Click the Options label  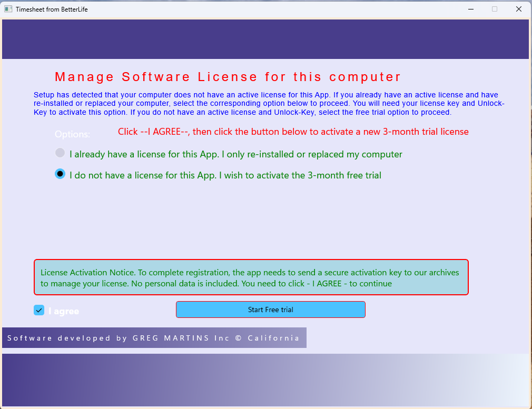click(x=72, y=134)
